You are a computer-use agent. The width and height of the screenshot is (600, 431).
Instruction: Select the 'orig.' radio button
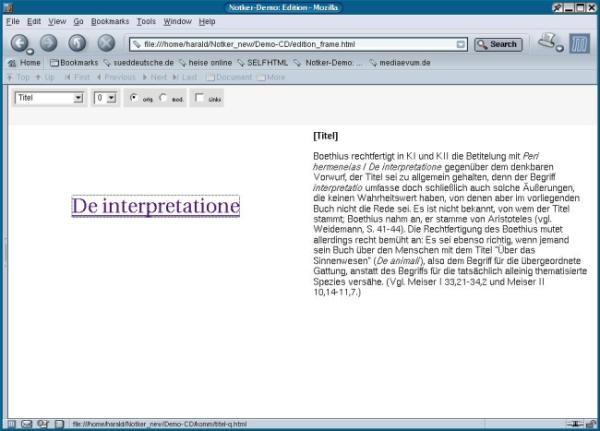tap(134, 98)
